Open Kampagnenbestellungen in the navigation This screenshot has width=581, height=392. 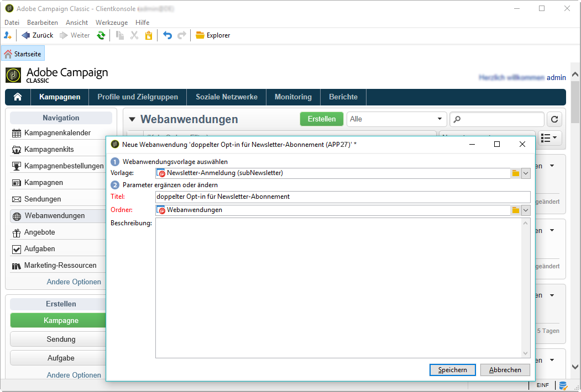pyautogui.click(x=57, y=166)
